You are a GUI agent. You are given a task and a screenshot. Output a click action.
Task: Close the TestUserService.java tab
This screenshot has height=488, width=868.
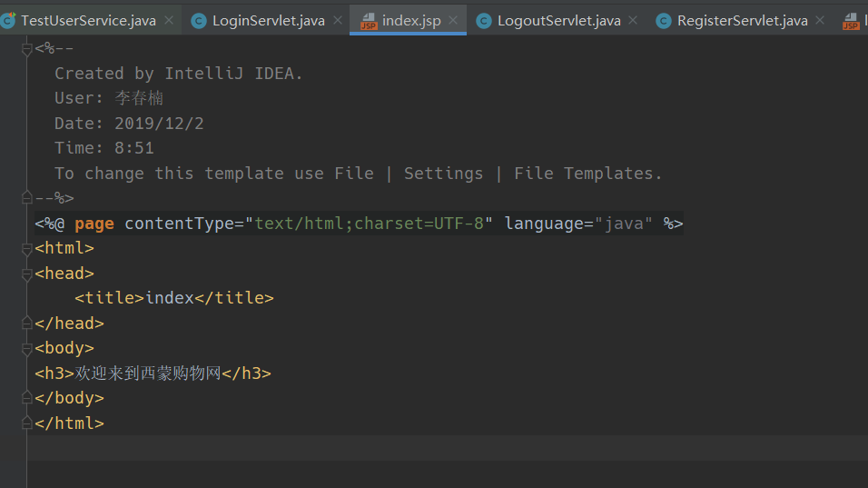tap(169, 21)
